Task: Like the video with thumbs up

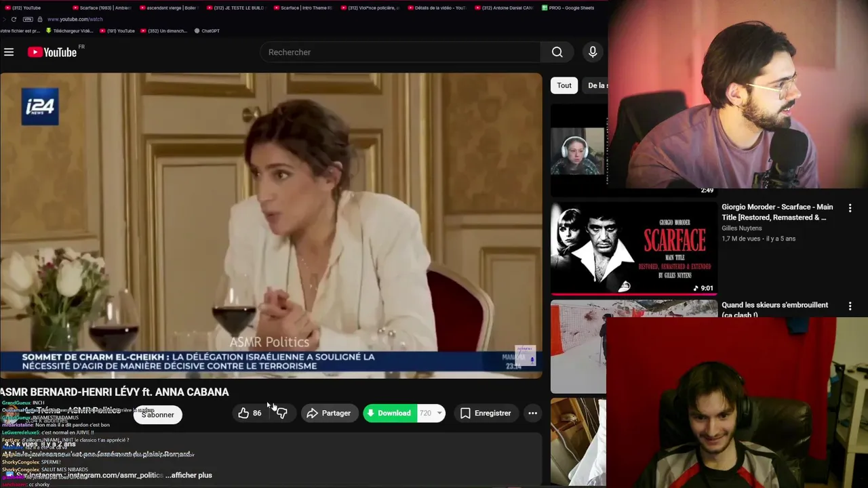Action: coord(250,413)
